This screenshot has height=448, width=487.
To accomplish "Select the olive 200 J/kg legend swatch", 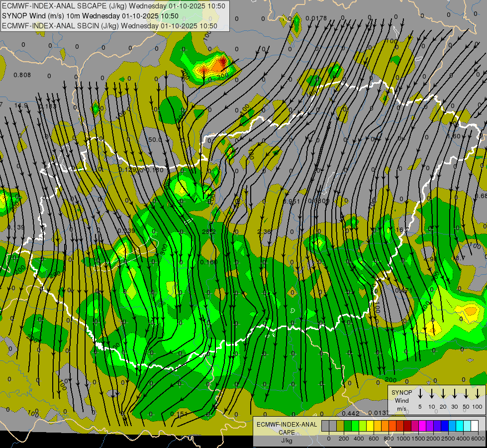I will point(340,426).
